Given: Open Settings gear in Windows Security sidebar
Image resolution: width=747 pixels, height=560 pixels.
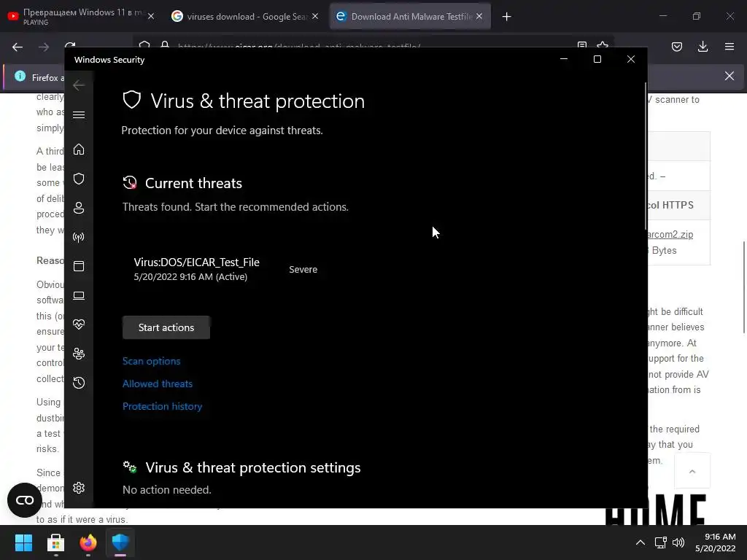Looking at the screenshot, I should click(x=79, y=488).
